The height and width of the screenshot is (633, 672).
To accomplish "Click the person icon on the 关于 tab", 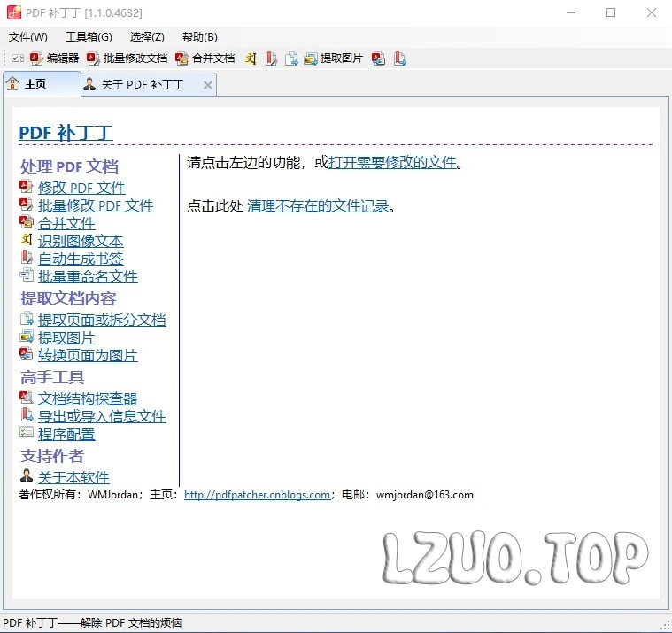I will (89, 84).
